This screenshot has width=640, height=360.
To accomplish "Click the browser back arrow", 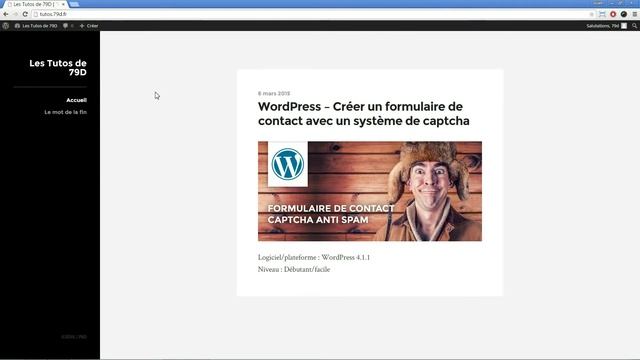I will tap(6, 14).
